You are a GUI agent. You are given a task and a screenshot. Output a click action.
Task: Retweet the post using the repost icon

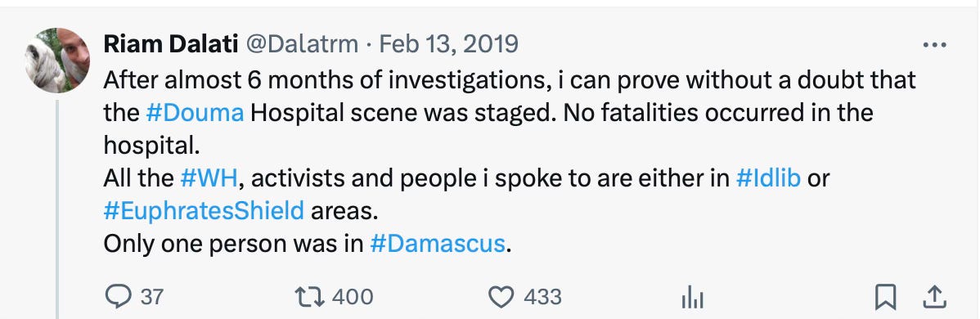click(x=309, y=296)
